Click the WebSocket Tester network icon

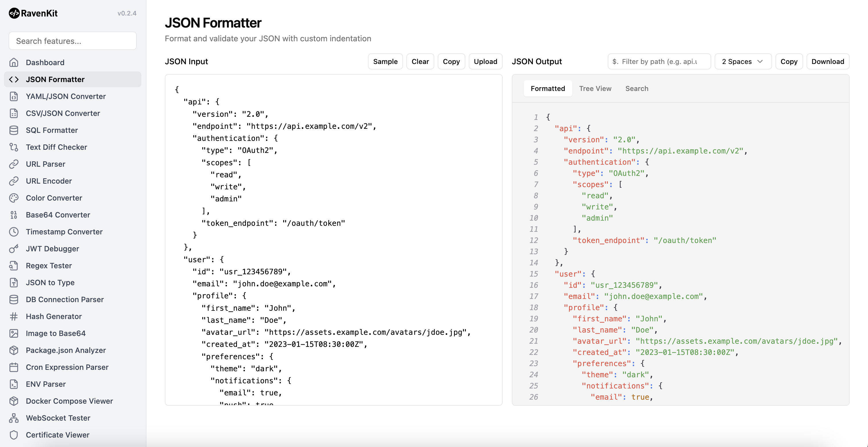pos(14,418)
